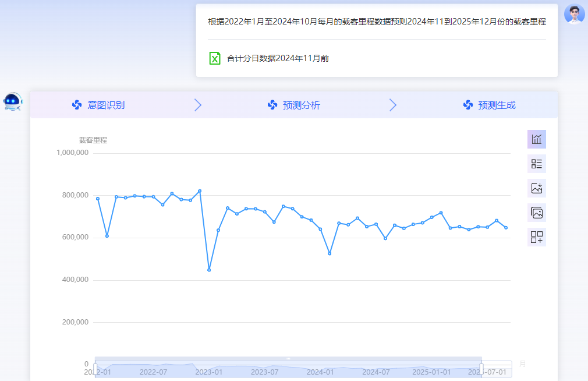Click the 预测生成 spinner icon

pos(468,105)
